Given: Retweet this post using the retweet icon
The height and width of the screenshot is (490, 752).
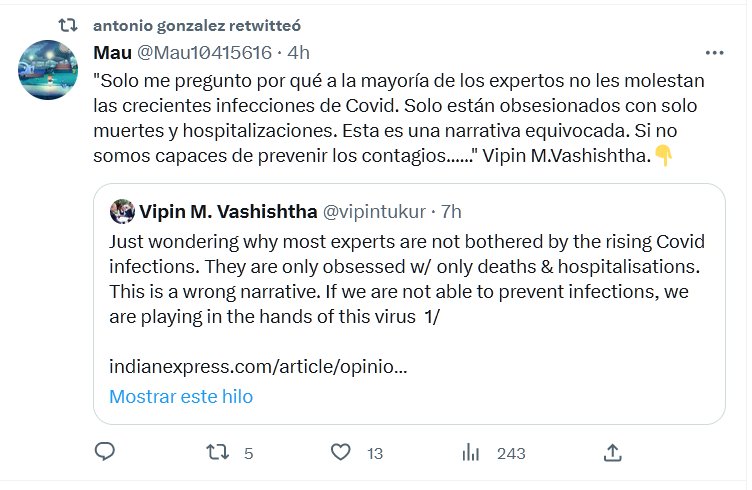Looking at the screenshot, I should coord(217,452).
